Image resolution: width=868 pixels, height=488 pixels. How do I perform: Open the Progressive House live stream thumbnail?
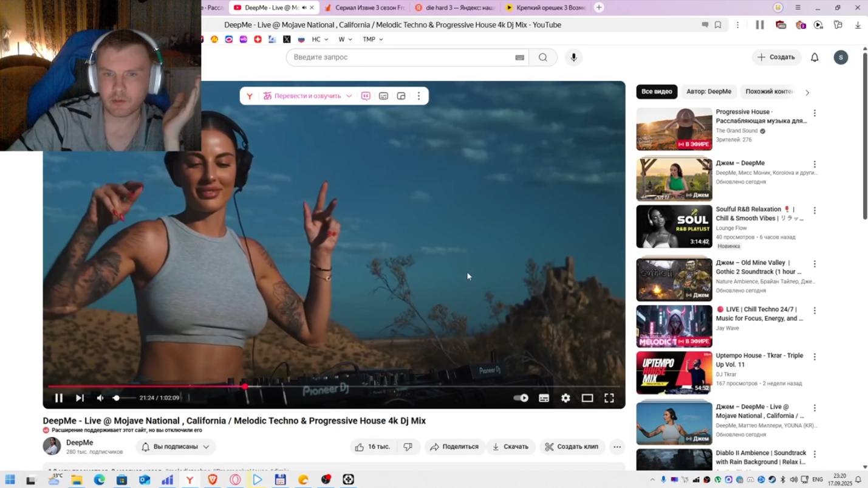click(674, 129)
